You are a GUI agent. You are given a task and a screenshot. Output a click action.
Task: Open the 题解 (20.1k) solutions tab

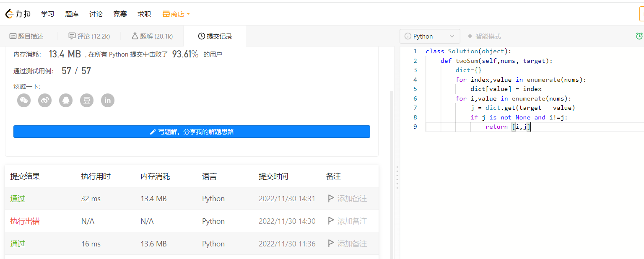tap(152, 36)
